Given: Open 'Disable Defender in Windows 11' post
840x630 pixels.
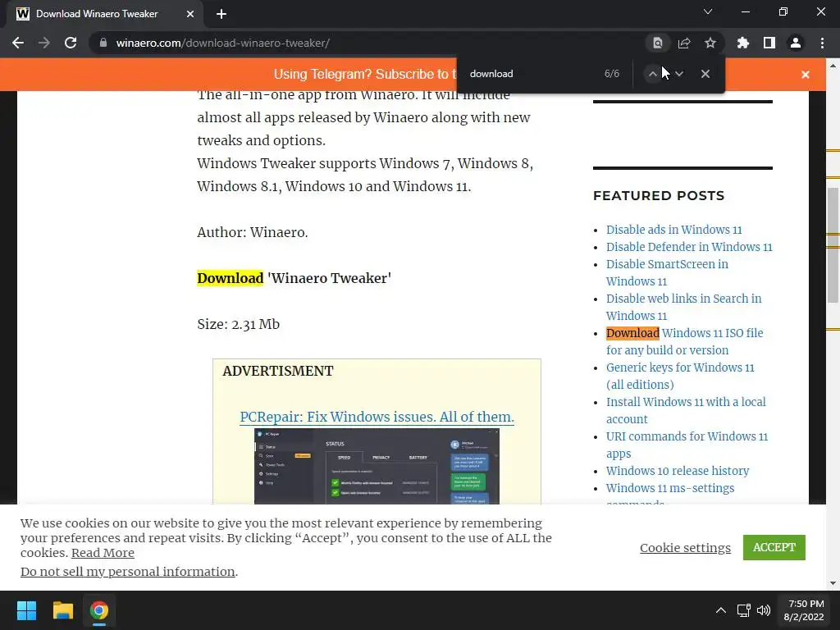Looking at the screenshot, I should tap(689, 247).
